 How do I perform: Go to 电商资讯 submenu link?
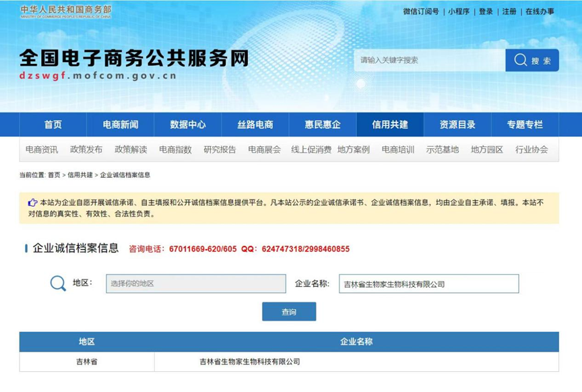click(42, 150)
